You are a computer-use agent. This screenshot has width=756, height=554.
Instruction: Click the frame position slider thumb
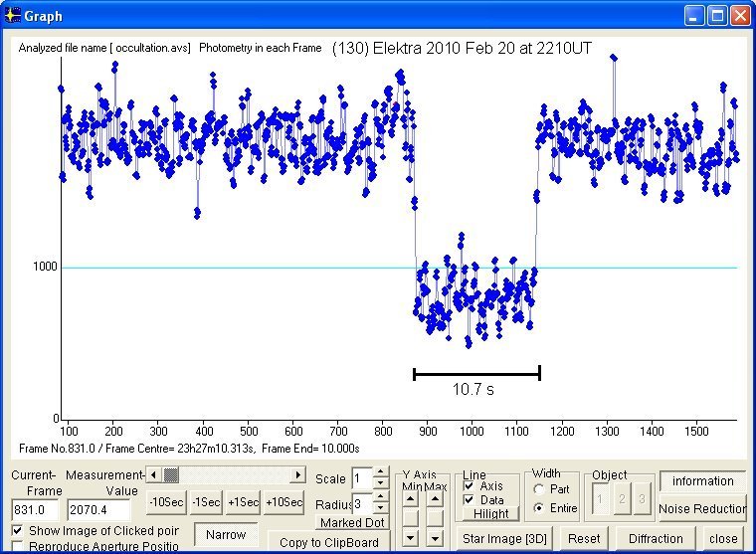pyautogui.click(x=171, y=475)
